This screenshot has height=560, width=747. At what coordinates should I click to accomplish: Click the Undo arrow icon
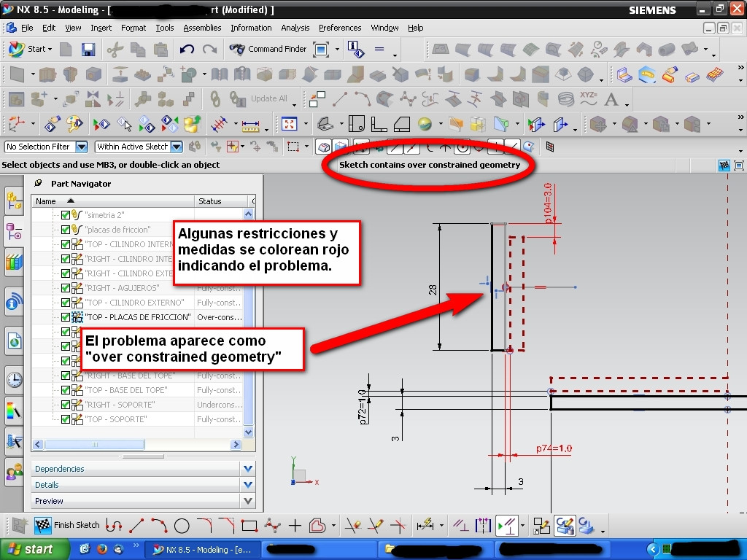coord(187,50)
